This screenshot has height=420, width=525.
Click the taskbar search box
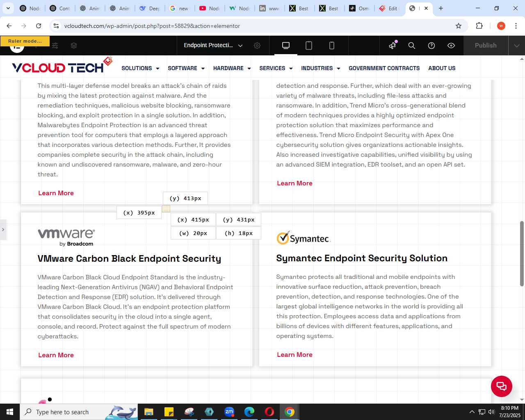pyautogui.click(x=79, y=412)
